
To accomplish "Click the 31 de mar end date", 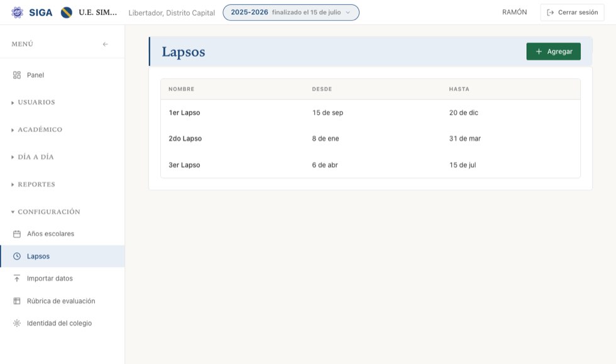I will [465, 139].
